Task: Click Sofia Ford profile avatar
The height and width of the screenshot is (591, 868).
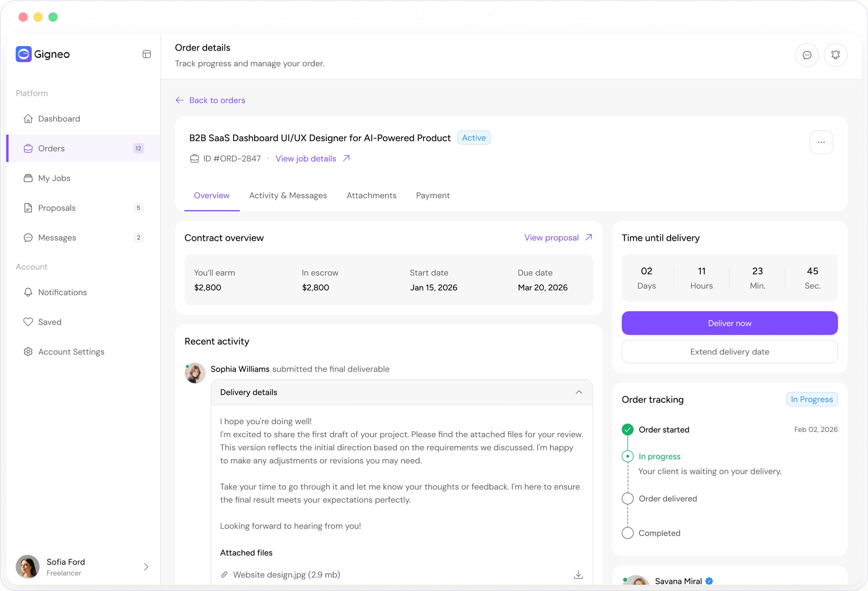Action: 28,567
